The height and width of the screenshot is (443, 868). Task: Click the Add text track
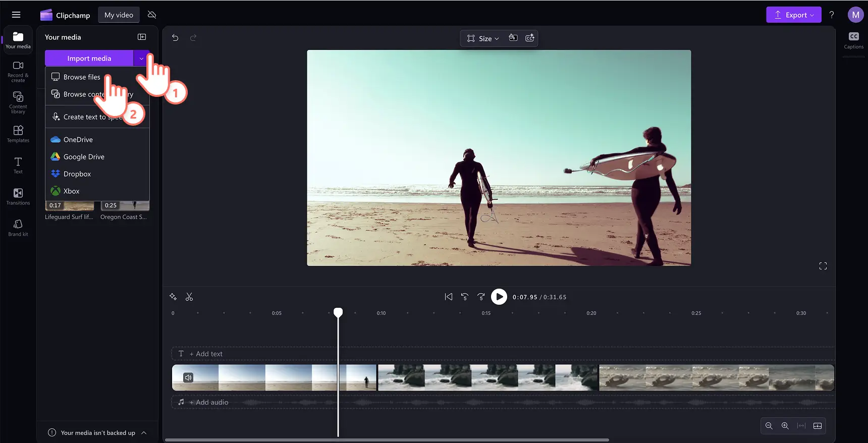coord(503,354)
